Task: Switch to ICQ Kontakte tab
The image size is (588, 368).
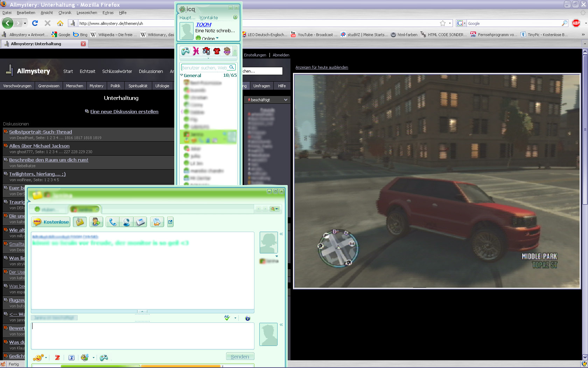Action: point(209,18)
